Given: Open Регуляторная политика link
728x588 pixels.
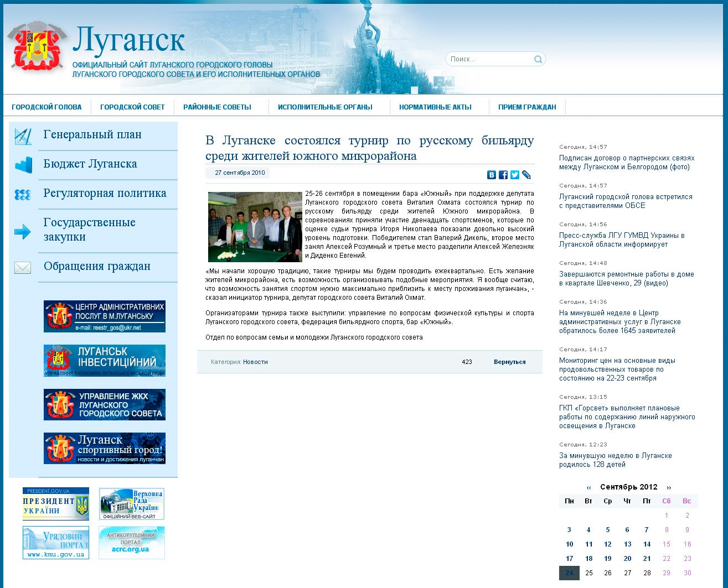Looking at the screenshot, I should coord(105,193).
